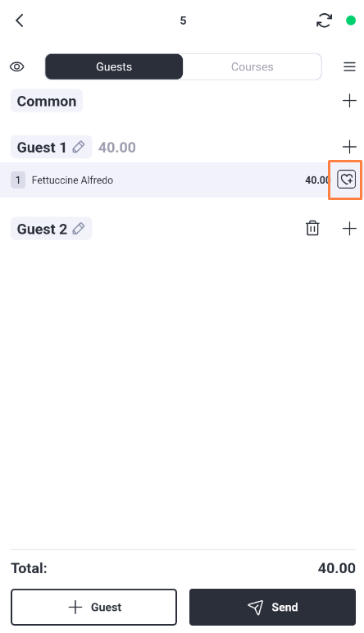Toggle the eye visibility icon
Screen dimensions: 364x633
point(17,66)
